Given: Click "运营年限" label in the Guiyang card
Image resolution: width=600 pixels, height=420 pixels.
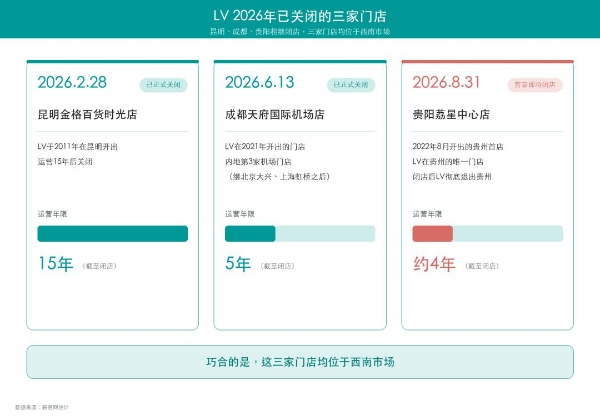Looking at the screenshot, I should (427, 214).
